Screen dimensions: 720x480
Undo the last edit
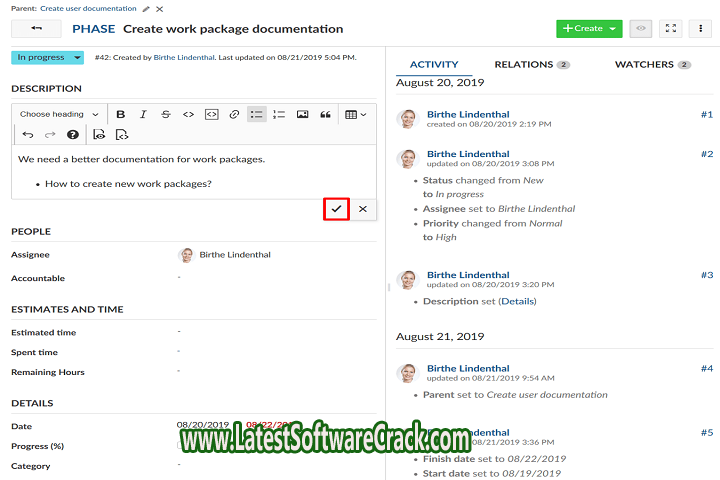tap(28, 135)
